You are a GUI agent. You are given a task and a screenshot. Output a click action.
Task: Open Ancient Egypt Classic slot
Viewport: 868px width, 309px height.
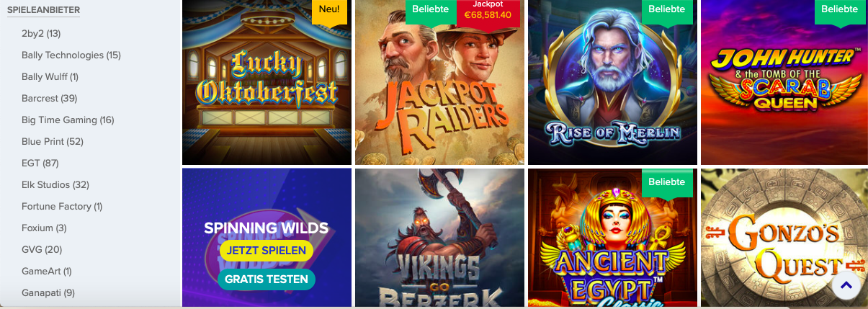click(612, 238)
